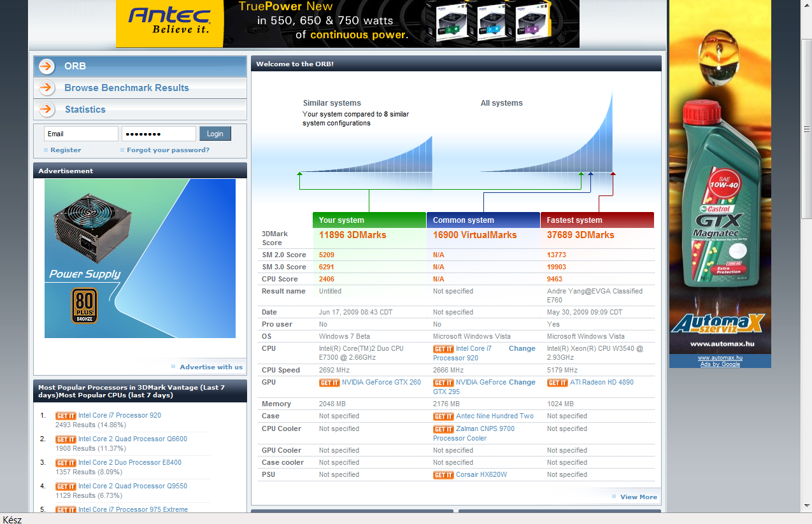The height and width of the screenshot is (524, 812).
Task: Click the 80 Plus power supply advertisement
Action: click(x=140, y=258)
